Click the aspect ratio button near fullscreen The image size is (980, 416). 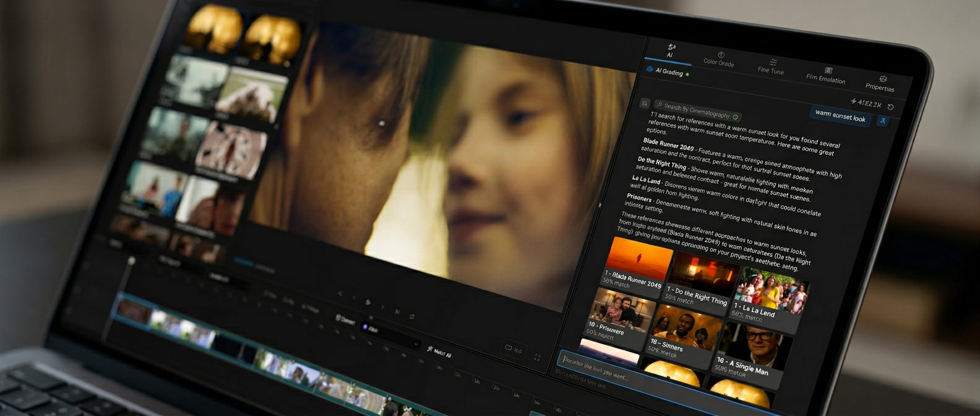pos(514,349)
